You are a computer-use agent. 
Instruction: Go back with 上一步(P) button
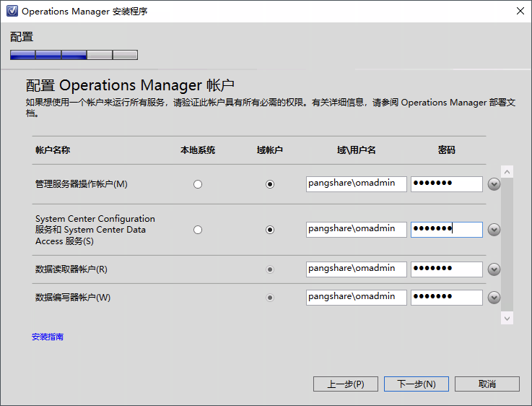(345, 384)
